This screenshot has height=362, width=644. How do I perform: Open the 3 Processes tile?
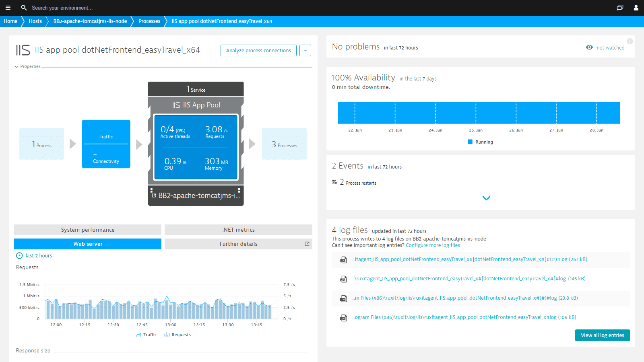click(284, 144)
